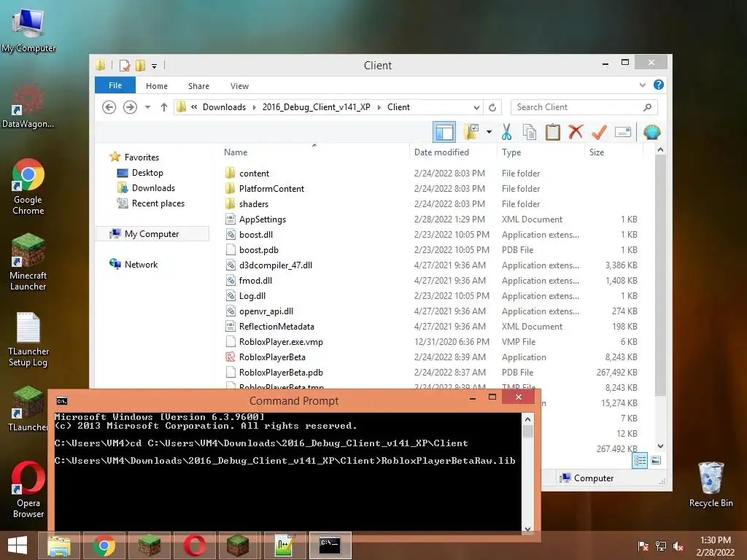Open the quick access toolbar customize dropdown

[155, 66]
